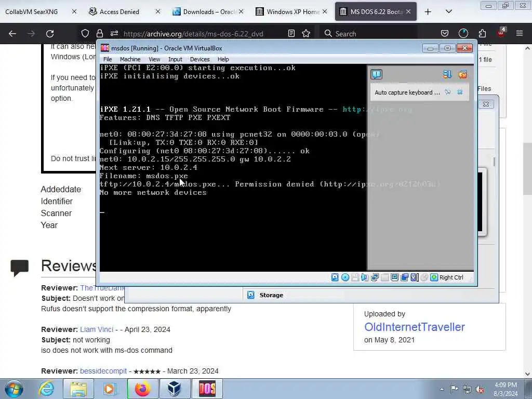532x399 pixels.
Task: Bookmark this page with the star icon
Action: [306, 34]
